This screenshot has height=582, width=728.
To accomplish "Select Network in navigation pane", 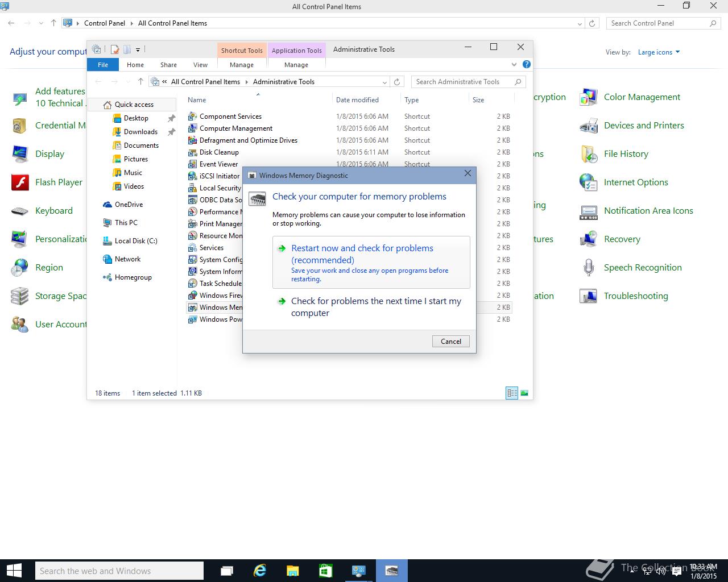I will pyautogui.click(x=127, y=259).
